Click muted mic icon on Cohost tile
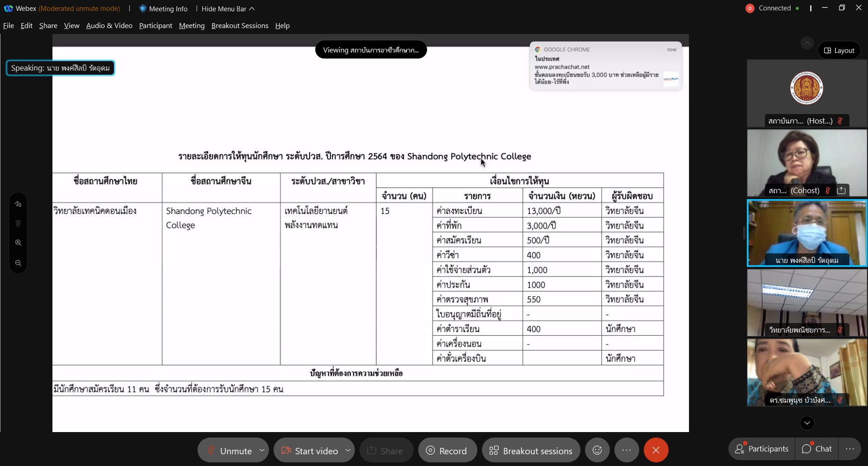 point(828,190)
